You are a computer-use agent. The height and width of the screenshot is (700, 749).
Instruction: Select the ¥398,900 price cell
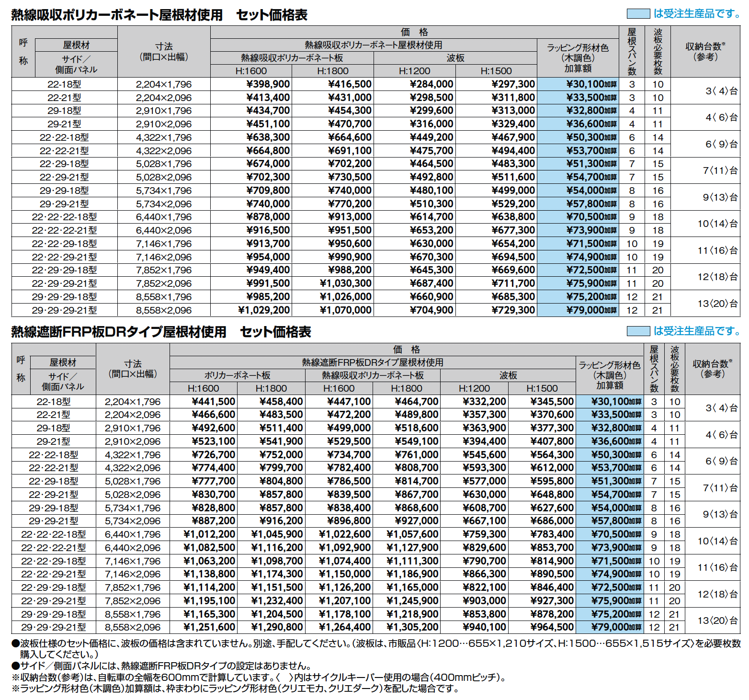click(x=268, y=84)
